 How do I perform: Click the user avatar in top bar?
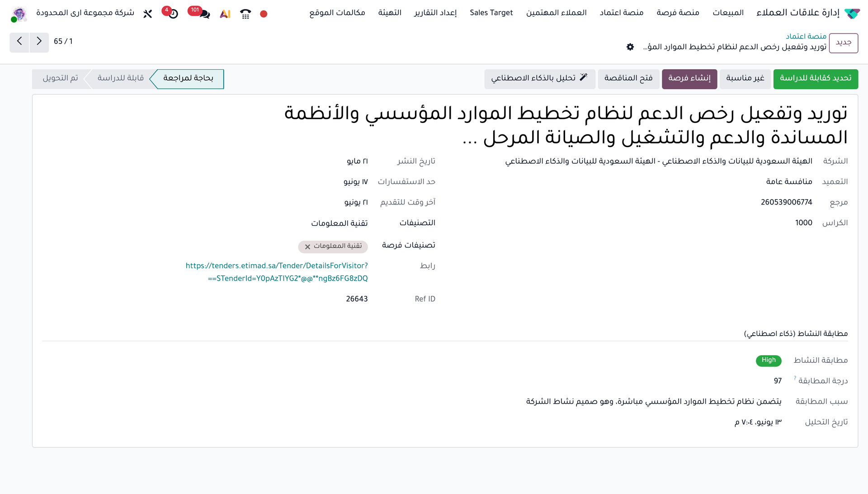tap(19, 14)
